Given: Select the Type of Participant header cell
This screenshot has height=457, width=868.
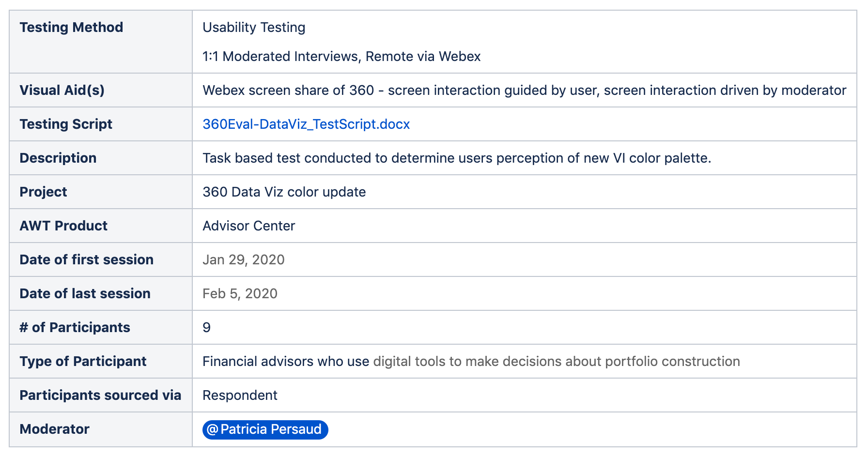Looking at the screenshot, I should pos(101,361).
